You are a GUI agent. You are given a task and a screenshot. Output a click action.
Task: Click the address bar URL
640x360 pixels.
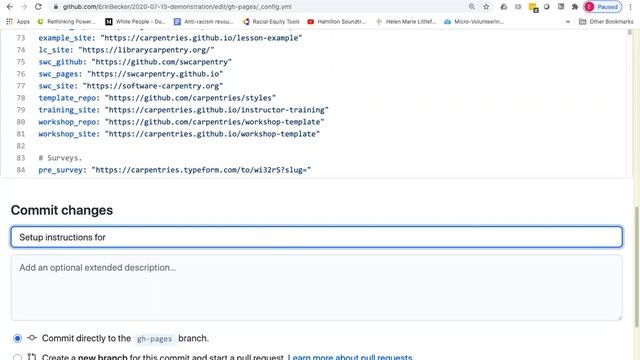point(177,7)
